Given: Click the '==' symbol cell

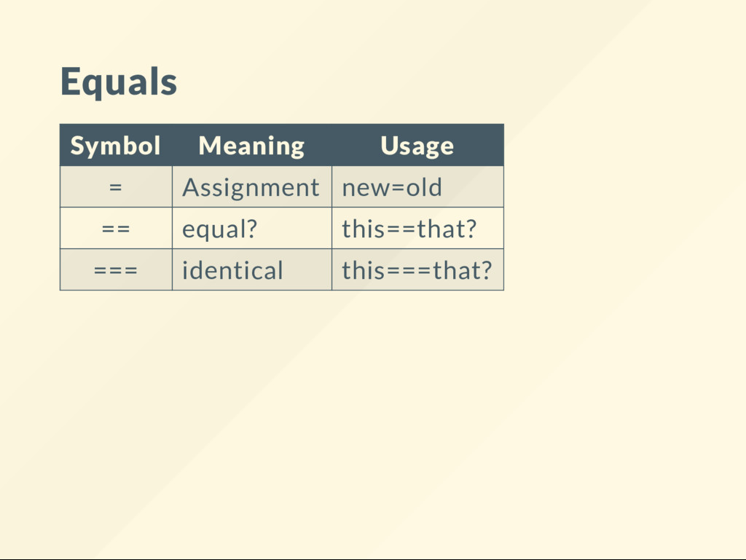Looking at the screenshot, I should 116,228.
